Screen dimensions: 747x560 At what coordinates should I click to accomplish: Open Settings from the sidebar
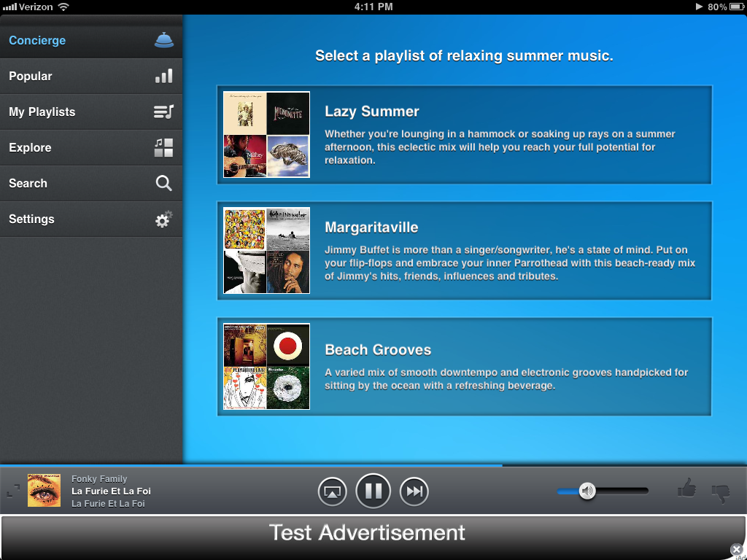tap(91, 219)
